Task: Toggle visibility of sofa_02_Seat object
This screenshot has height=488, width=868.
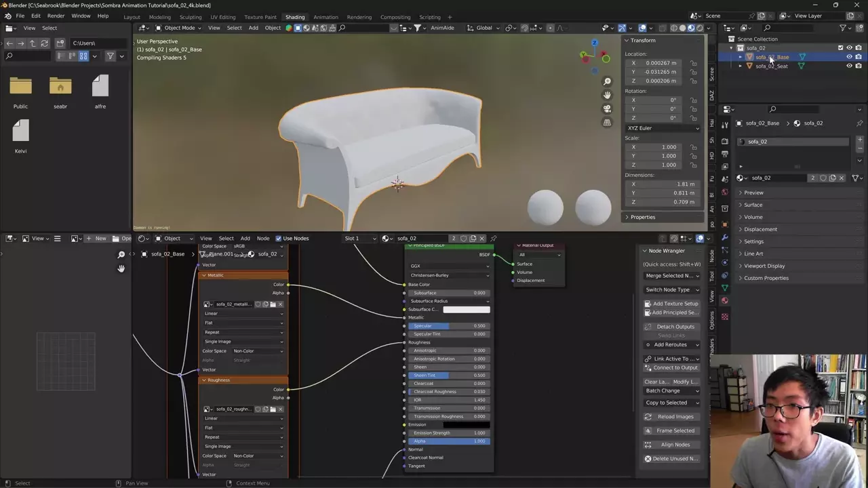Action: pos(849,66)
